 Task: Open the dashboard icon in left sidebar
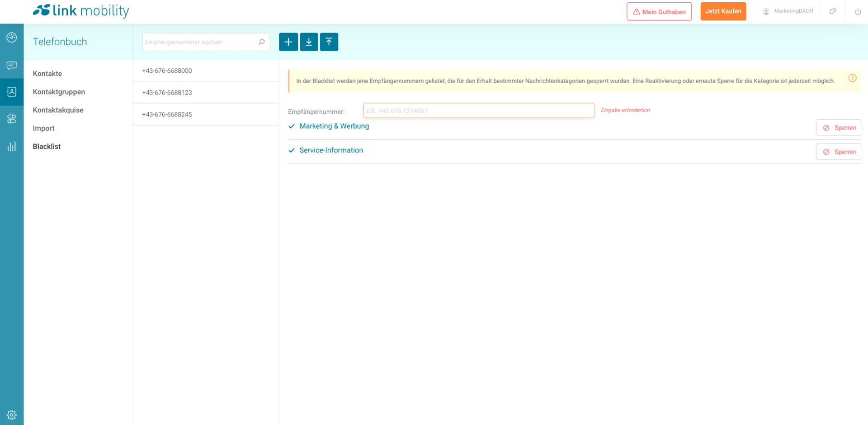(x=12, y=37)
